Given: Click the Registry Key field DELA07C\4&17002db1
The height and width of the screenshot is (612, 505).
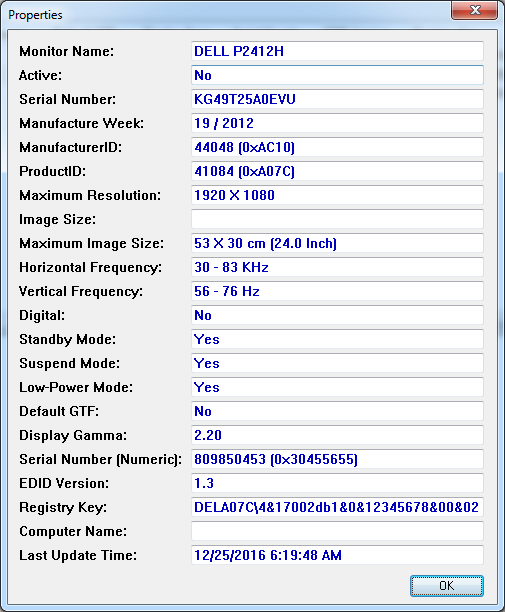Looking at the screenshot, I should coord(337,507).
